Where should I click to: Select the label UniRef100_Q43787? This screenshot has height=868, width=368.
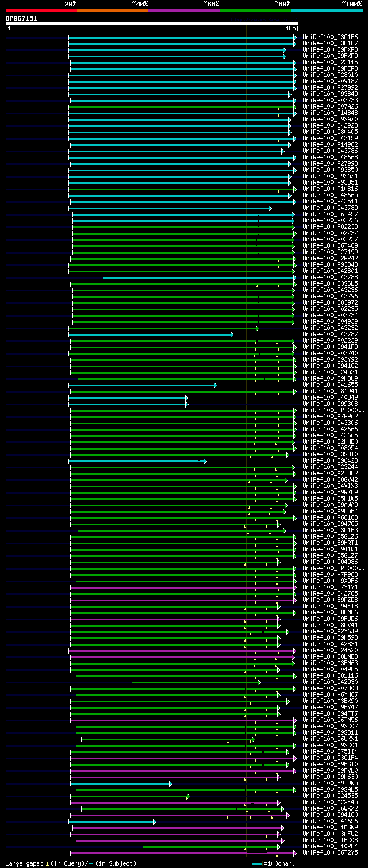pyautogui.click(x=331, y=335)
